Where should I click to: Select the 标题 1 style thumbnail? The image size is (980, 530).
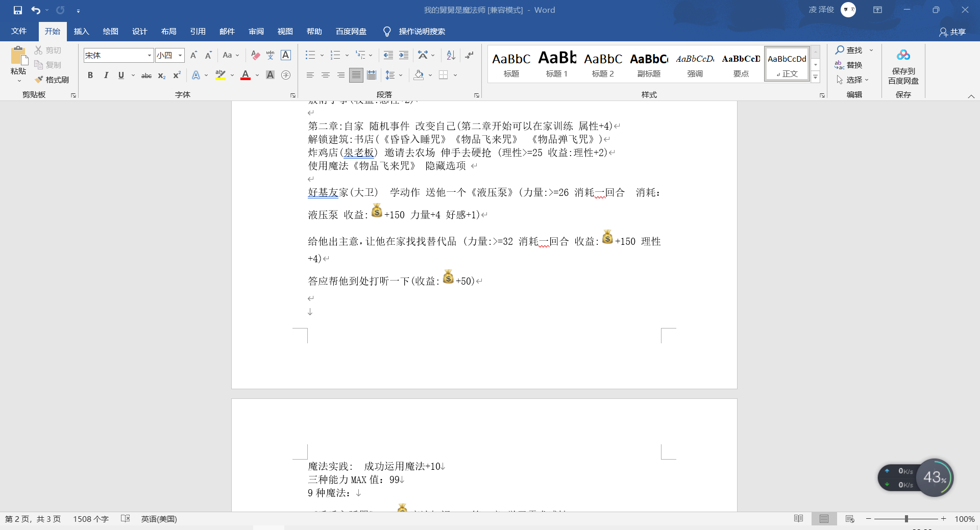(557, 64)
